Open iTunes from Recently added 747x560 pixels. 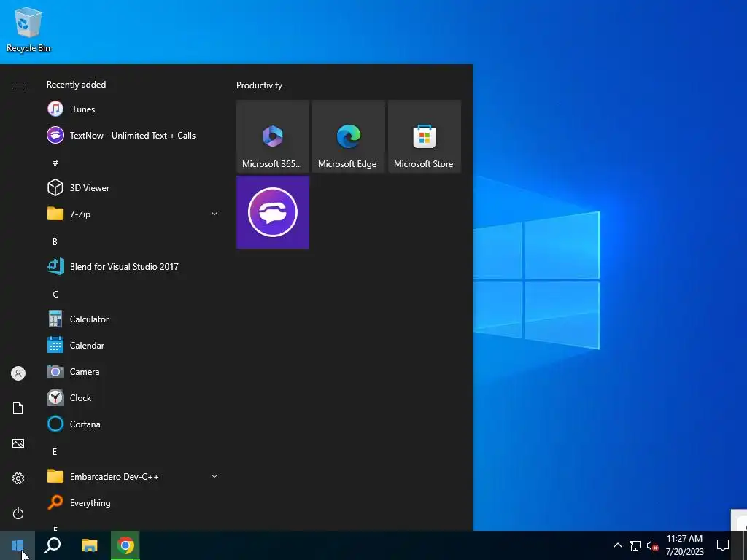point(133,109)
